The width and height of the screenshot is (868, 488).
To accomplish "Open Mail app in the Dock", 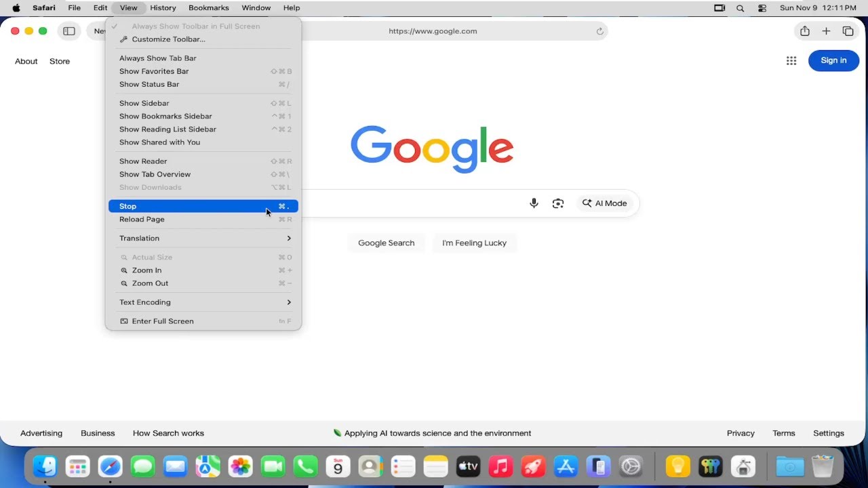I will coord(176,466).
